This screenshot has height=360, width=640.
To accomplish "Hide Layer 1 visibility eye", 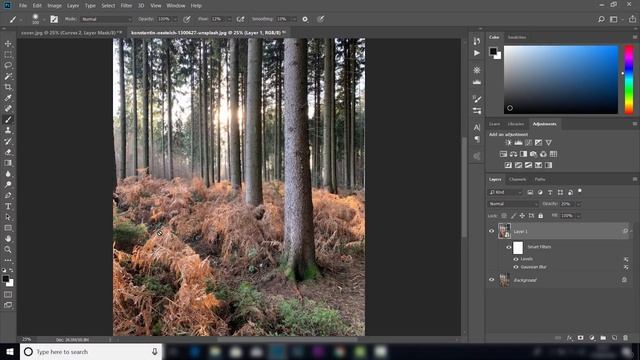I will pos(491,231).
